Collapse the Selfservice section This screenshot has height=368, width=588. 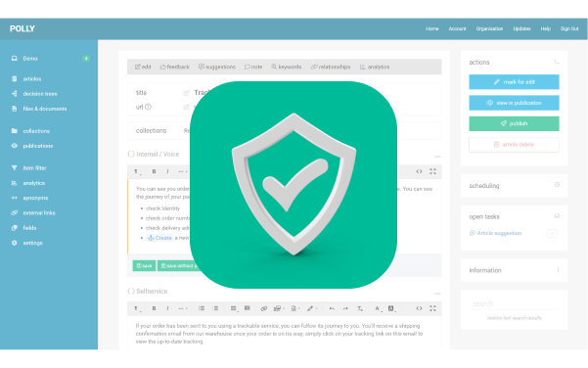coord(437,293)
